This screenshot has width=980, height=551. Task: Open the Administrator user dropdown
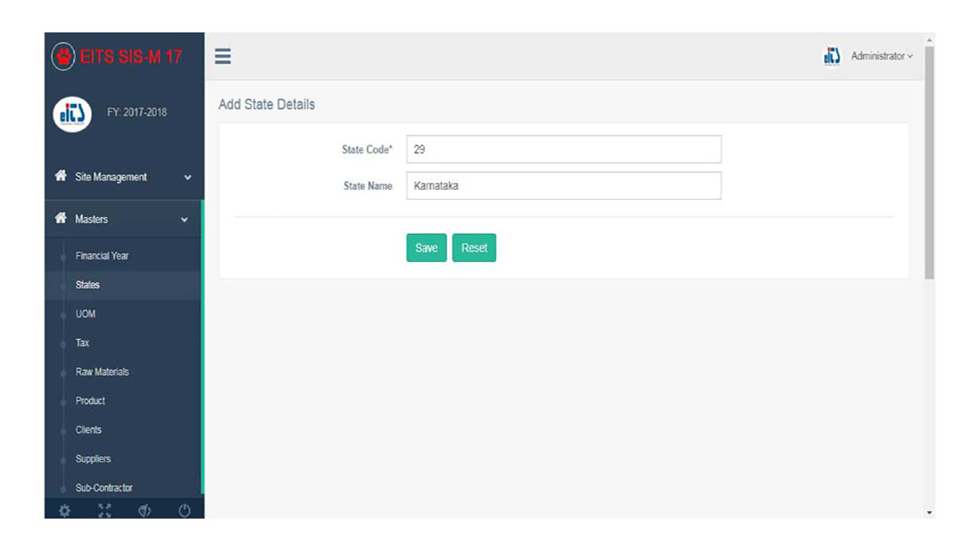[881, 56]
